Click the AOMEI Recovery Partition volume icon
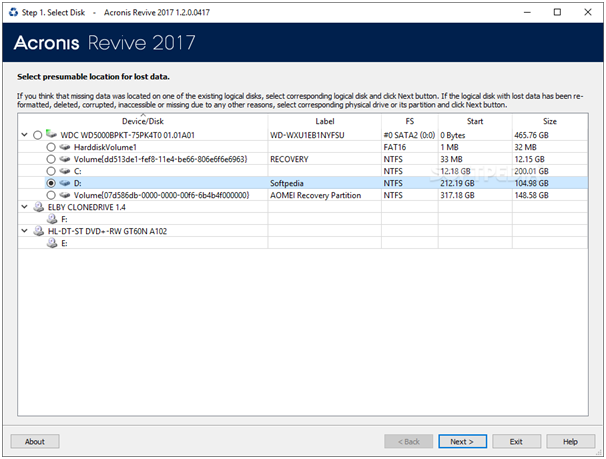This screenshot has width=606, height=459. coord(65,195)
